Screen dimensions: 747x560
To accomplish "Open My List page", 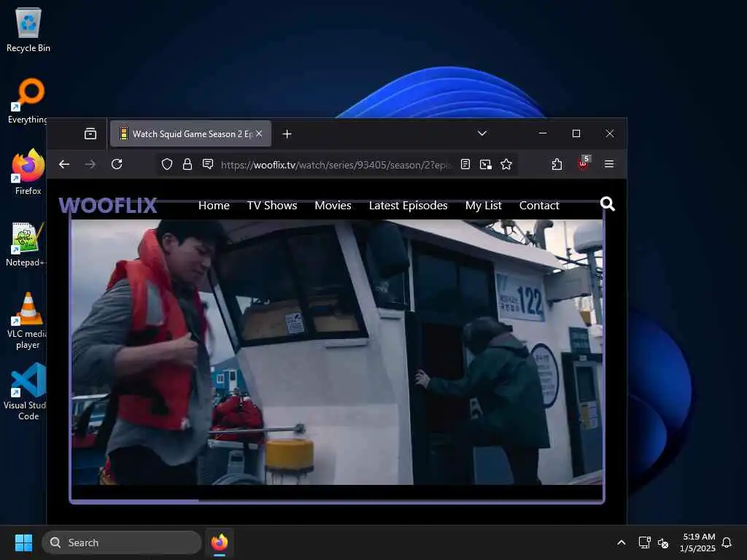I will 484,205.
